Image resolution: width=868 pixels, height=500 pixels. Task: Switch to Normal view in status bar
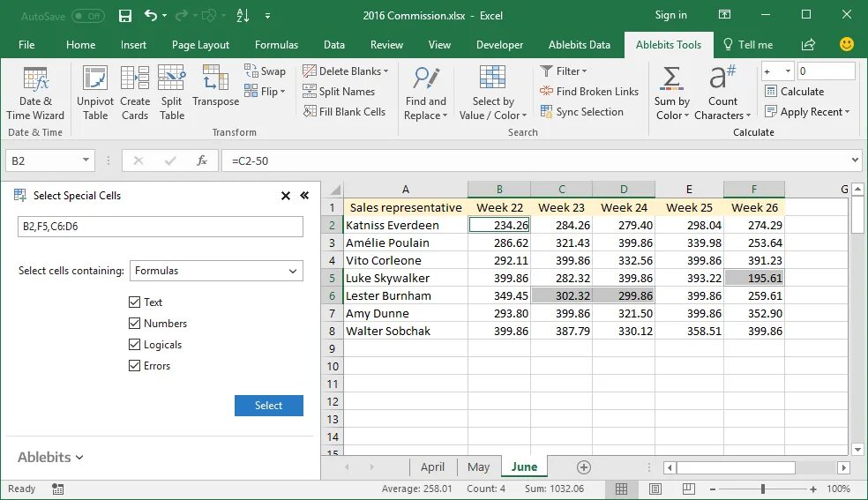click(622, 489)
